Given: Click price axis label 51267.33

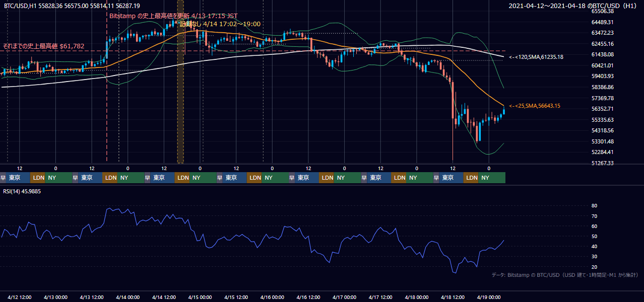Looking at the screenshot, I should (602, 163).
